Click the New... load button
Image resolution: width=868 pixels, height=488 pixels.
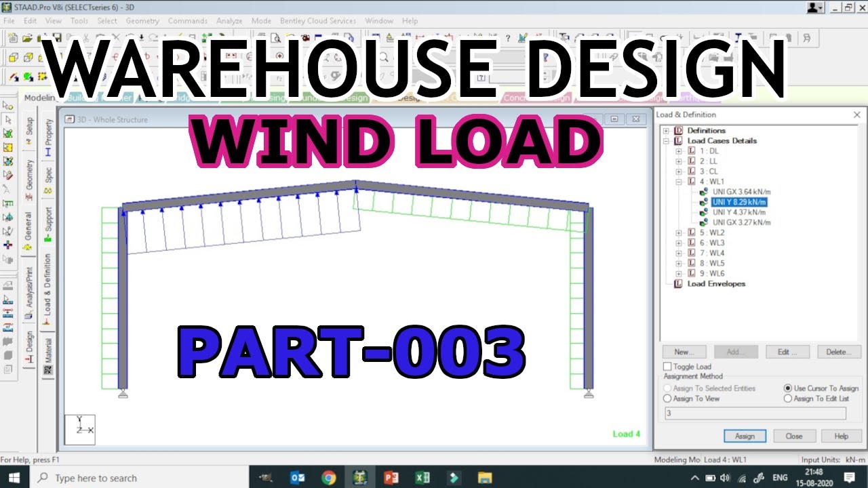pos(684,352)
